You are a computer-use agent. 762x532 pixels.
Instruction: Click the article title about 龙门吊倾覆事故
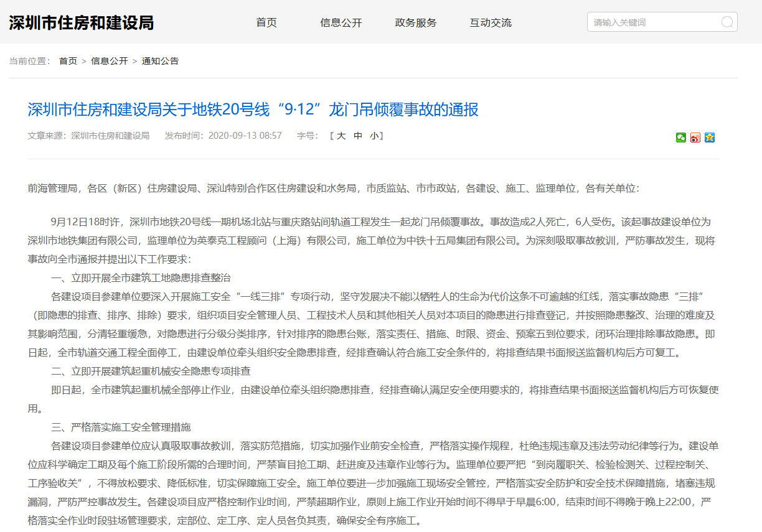tap(253, 110)
